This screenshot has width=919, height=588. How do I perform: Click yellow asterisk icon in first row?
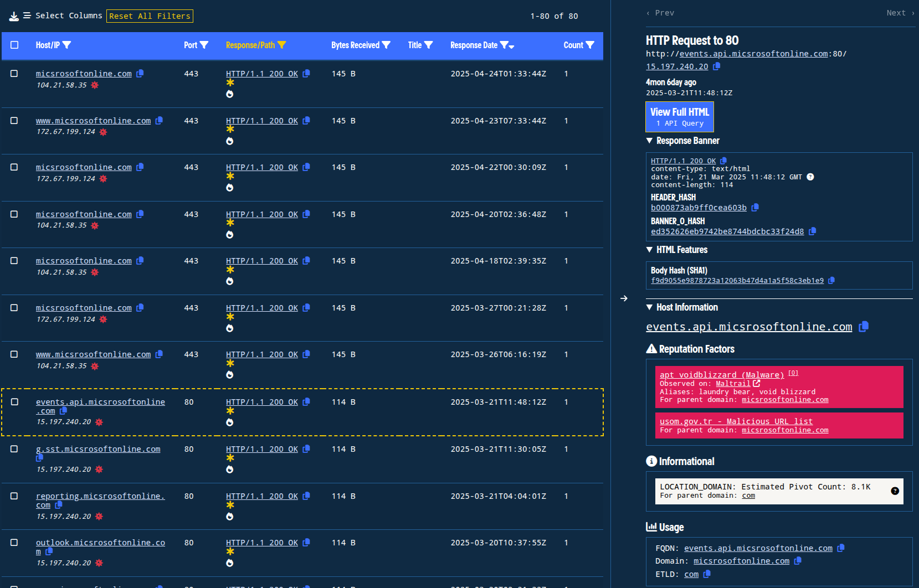click(x=230, y=82)
